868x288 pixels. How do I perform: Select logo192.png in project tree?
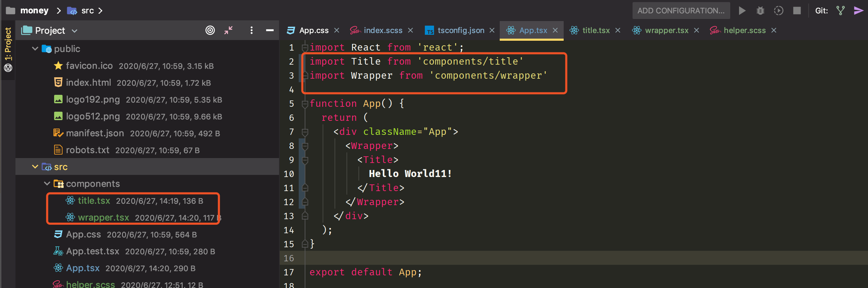click(93, 99)
